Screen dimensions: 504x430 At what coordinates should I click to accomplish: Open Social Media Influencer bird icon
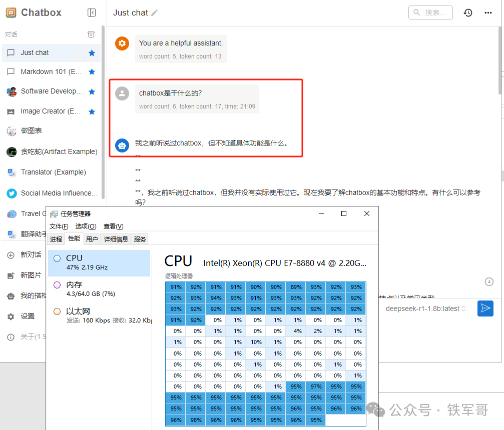12,193
